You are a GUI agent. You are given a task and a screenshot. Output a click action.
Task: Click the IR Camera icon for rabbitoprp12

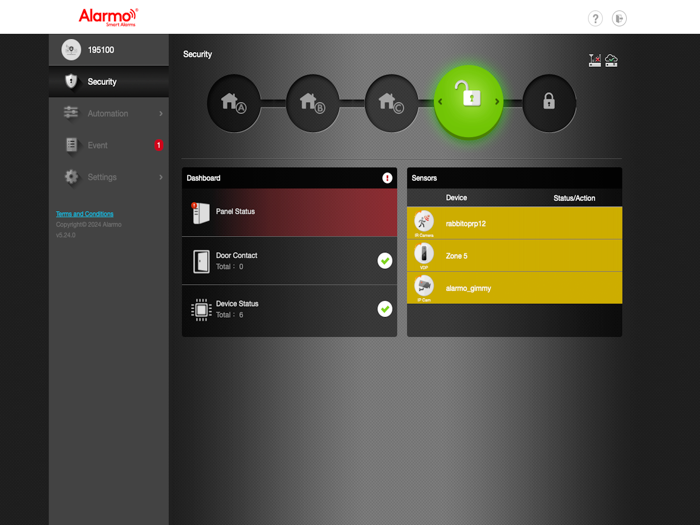(424, 221)
